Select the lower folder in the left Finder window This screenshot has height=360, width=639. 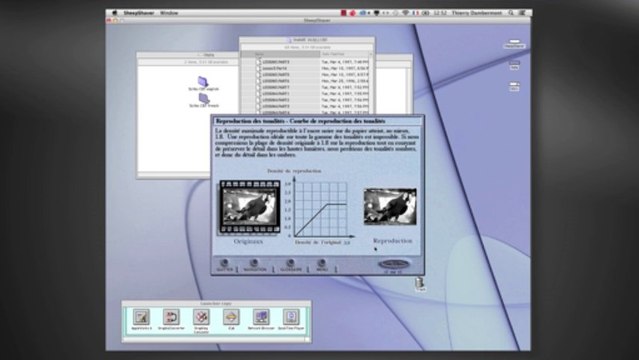204,98
